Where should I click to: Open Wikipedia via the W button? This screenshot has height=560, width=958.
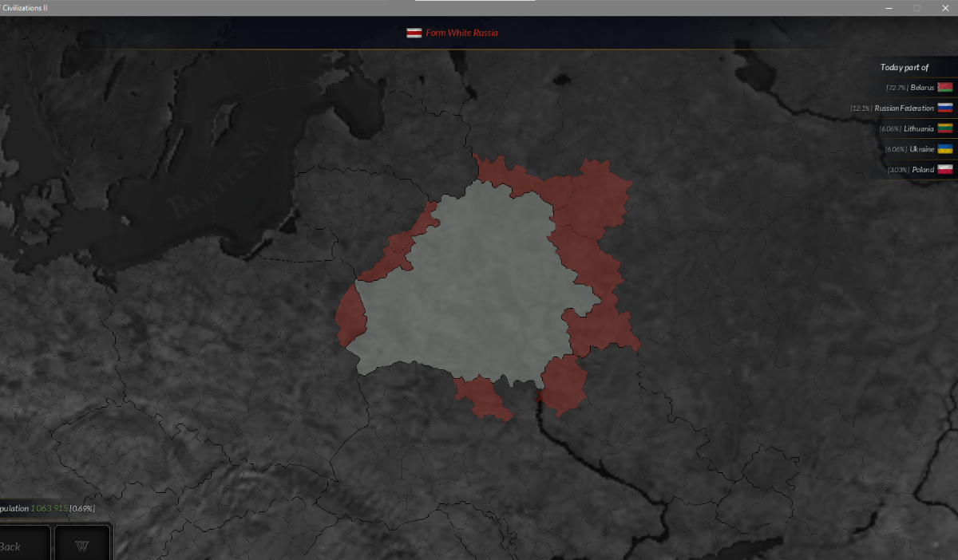(x=81, y=546)
